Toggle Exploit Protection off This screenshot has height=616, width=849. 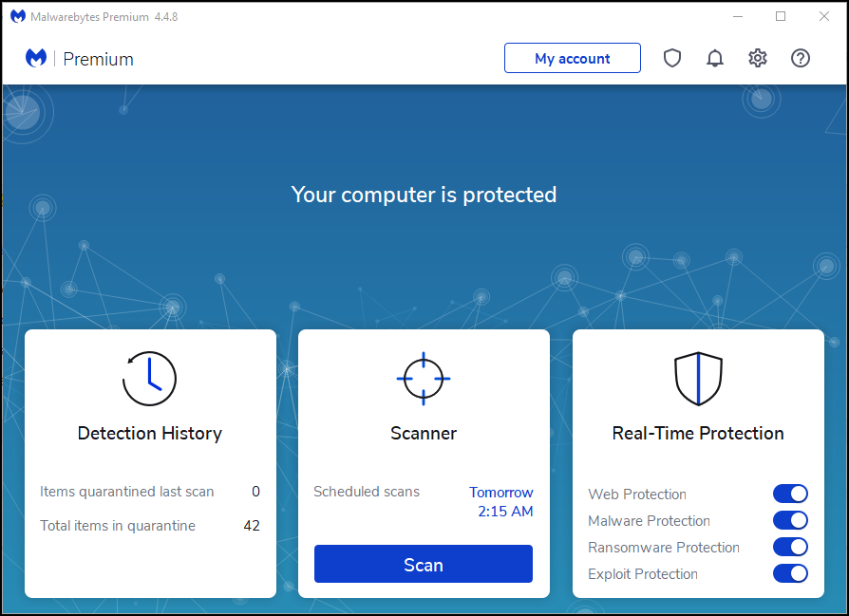pyautogui.click(x=790, y=573)
